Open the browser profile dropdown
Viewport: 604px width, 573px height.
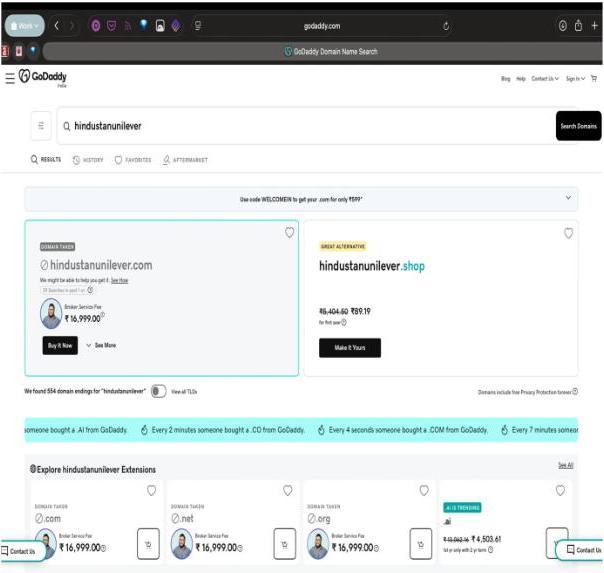pos(25,26)
